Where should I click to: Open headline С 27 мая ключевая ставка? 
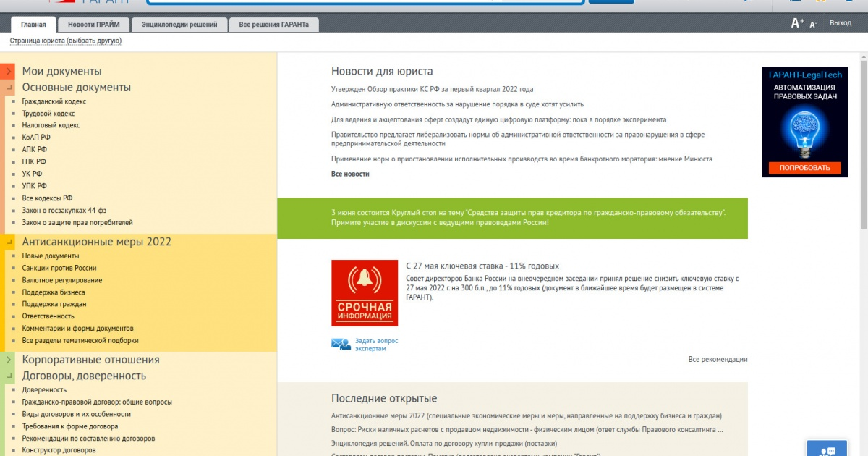coord(482,266)
